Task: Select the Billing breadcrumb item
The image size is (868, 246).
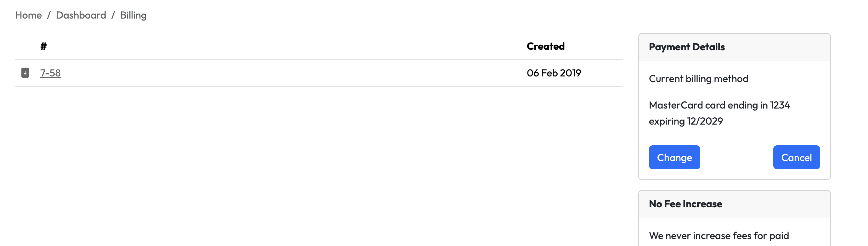Action: pos(133,15)
